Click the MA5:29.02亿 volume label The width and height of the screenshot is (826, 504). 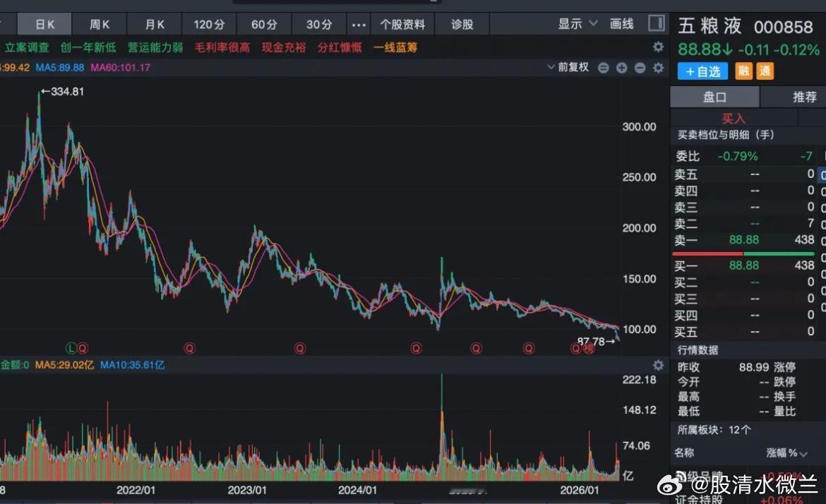(64, 365)
